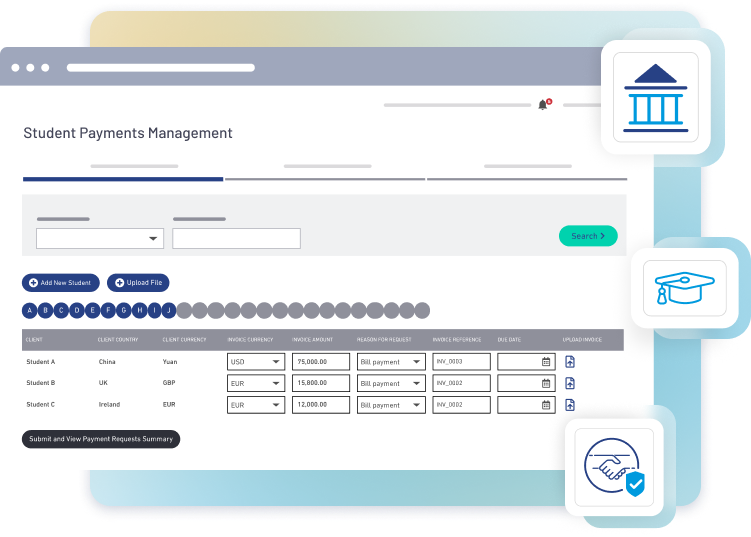Viewport: 751px width, 537px height.
Task: Upload invoice for Student A
Action: pyautogui.click(x=569, y=362)
